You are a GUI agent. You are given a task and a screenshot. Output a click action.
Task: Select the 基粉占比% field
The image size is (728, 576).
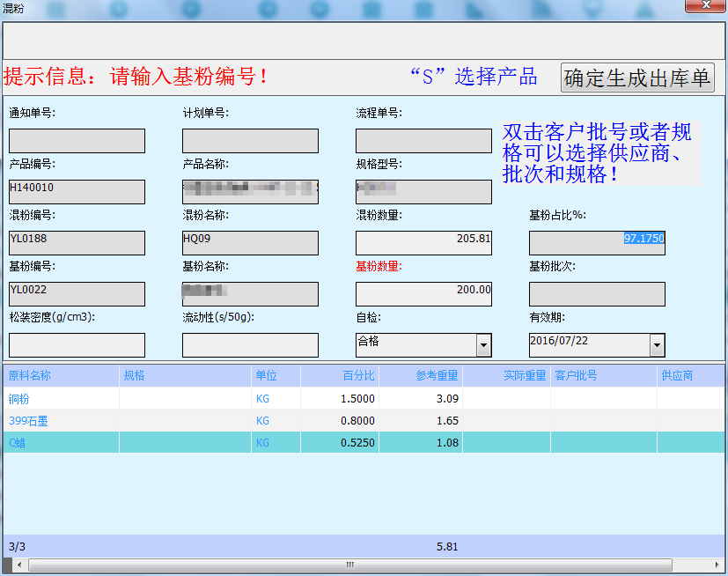tap(597, 243)
